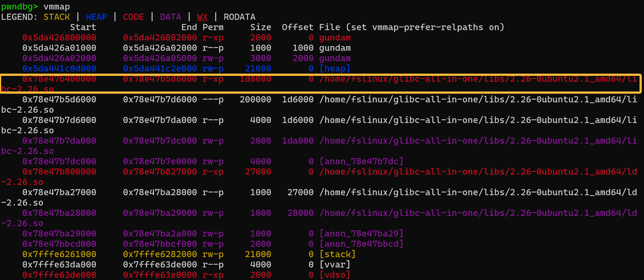
Task: Click the Perm column header
Action: pyautogui.click(x=213, y=27)
